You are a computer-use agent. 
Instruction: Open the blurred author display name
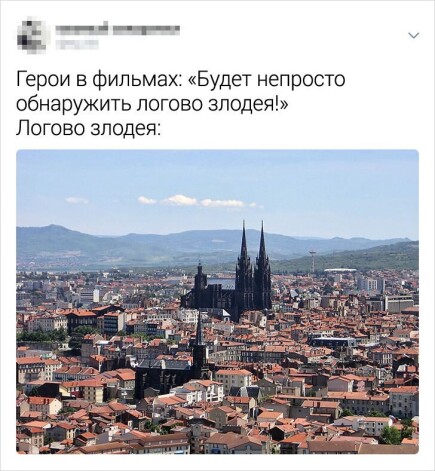pyautogui.click(x=117, y=30)
